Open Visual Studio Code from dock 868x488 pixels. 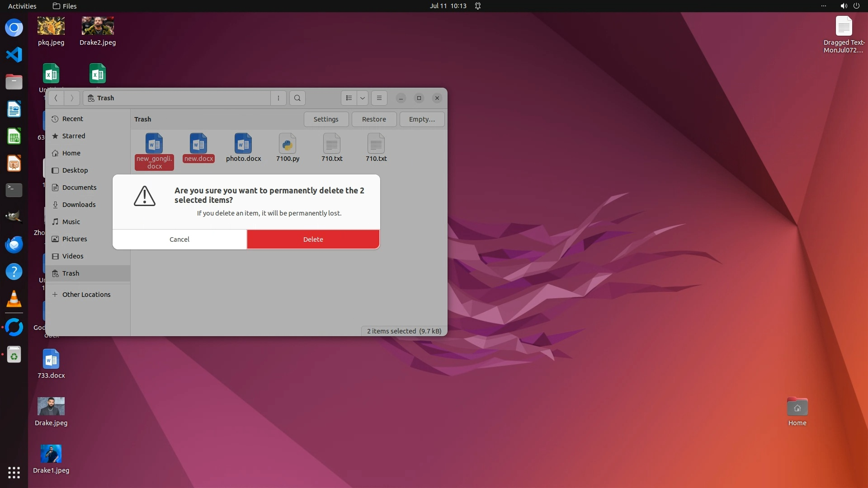[x=14, y=55]
